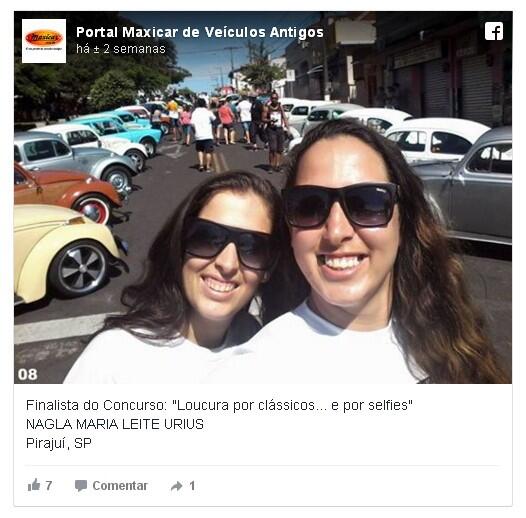526x518 pixels.
Task: Click the white Beetle on the right
Action: (x=436, y=138)
